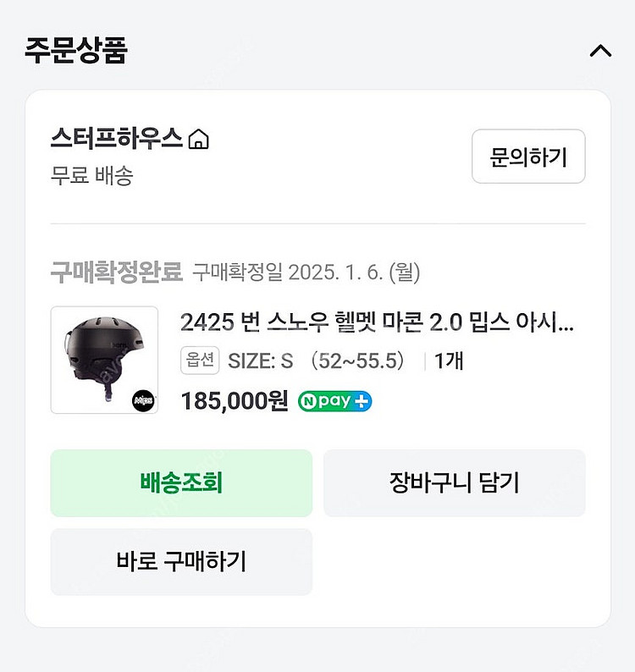Open the 스터프하우스 store name link
Screen dimensions: 635x672
(117, 138)
